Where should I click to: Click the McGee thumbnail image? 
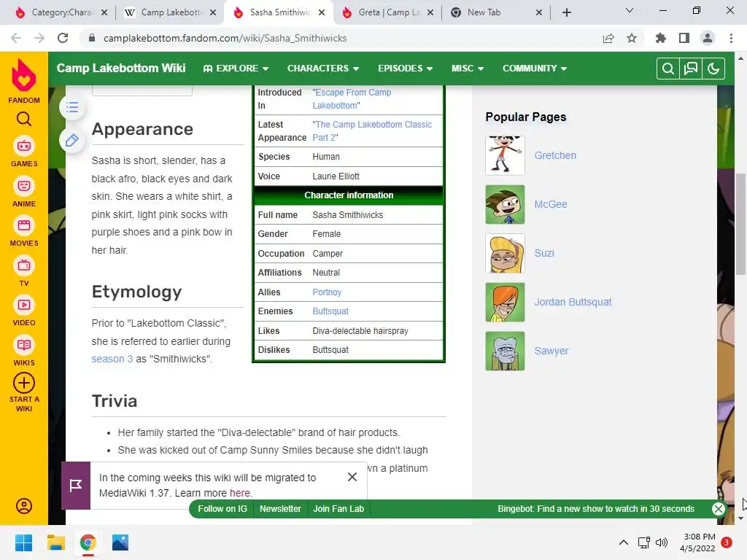505,204
